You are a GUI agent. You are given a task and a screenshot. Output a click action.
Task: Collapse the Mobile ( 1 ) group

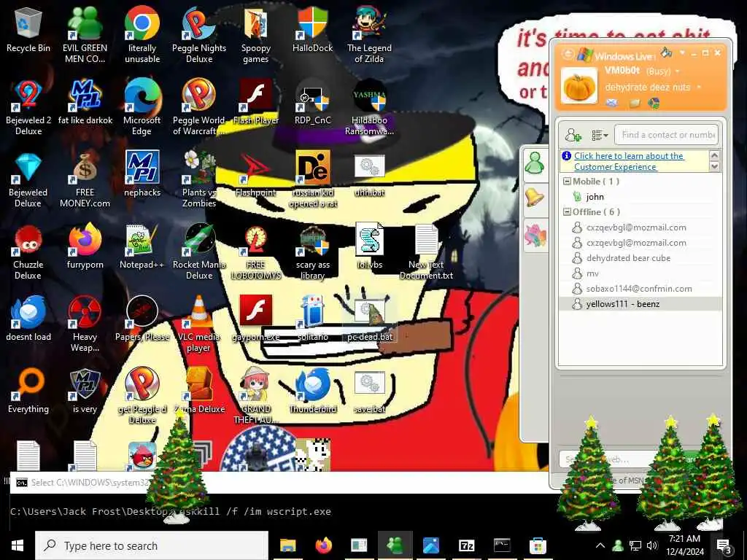(x=567, y=182)
